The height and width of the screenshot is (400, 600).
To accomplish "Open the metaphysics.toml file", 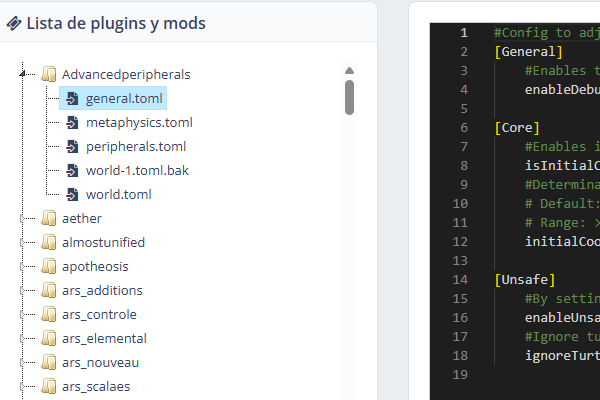I will [x=139, y=122].
